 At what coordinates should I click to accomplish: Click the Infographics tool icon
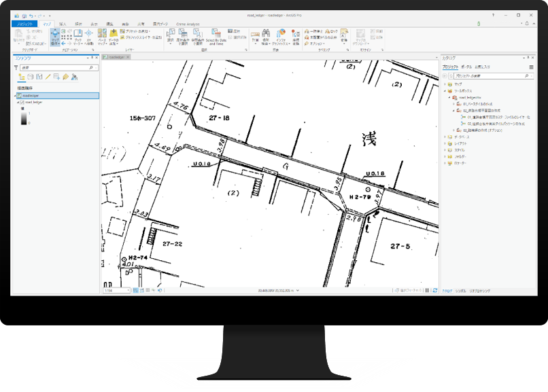pyautogui.click(x=280, y=37)
